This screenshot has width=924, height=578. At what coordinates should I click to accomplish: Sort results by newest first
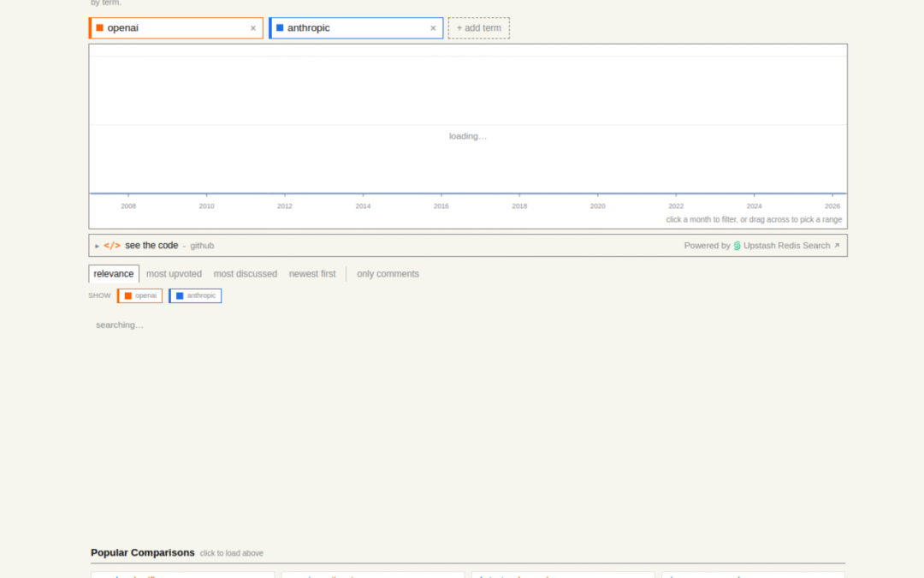pyautogui.click(x=312, y=274)
